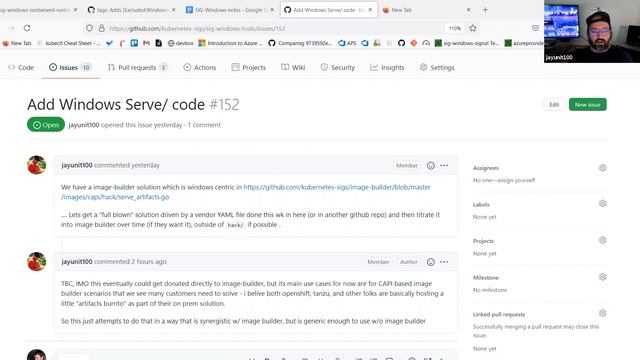Reload the page with the refresh icon

[x=27, y=28]
